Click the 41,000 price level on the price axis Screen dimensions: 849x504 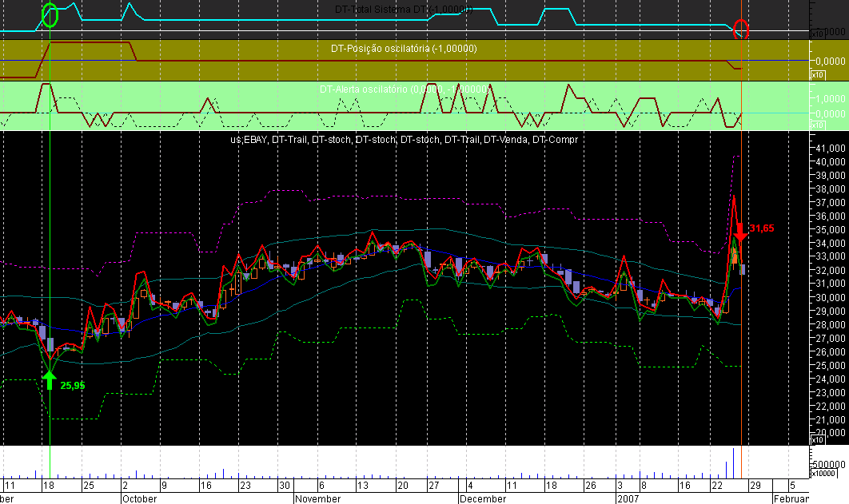click(831, 148)
